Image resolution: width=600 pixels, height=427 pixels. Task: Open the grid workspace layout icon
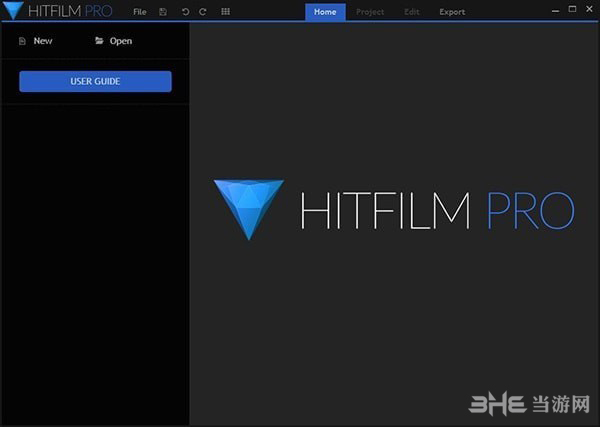click(x=225, y=12)
